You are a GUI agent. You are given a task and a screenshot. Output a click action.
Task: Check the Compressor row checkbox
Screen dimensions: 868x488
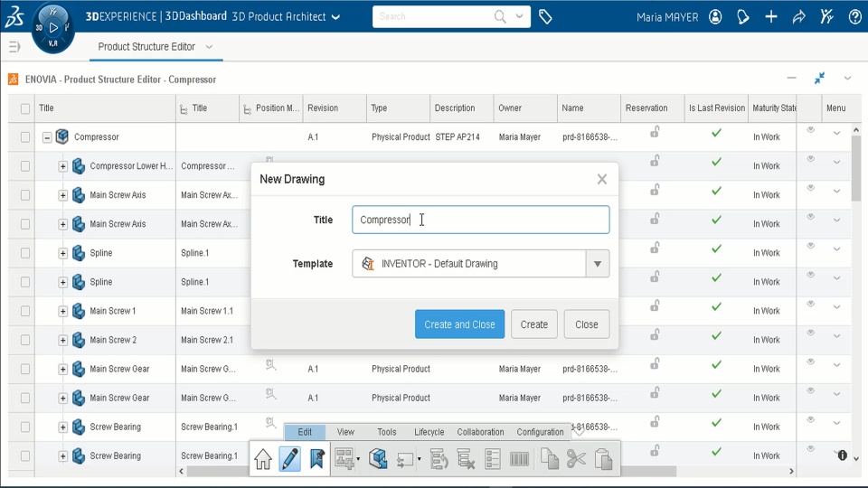tap(25, 136)
